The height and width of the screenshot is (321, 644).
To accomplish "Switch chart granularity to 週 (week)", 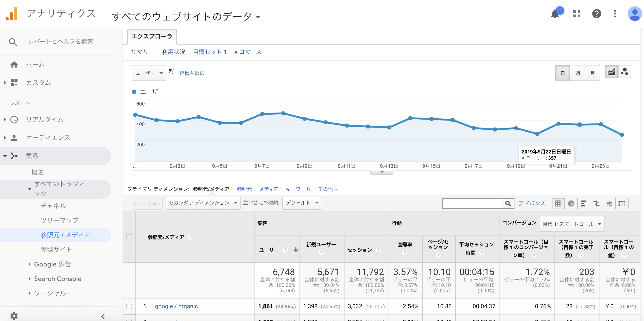I will click(x=577, y=73).
